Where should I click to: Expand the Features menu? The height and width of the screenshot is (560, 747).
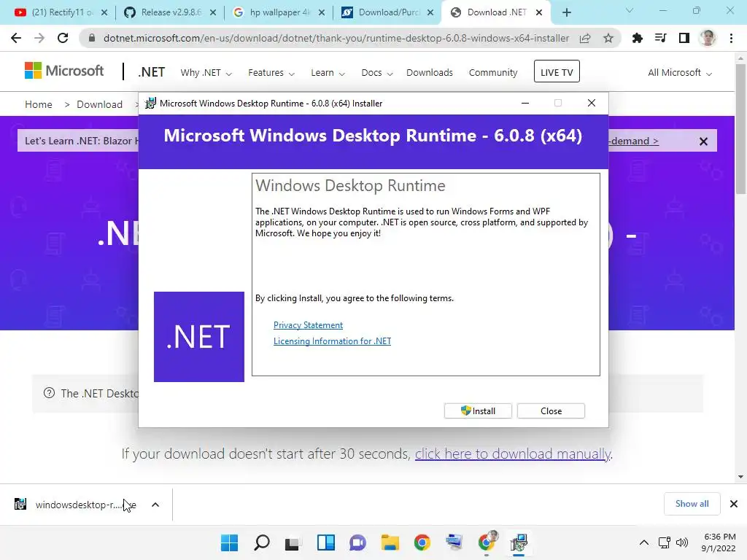(x=271, y=73)
